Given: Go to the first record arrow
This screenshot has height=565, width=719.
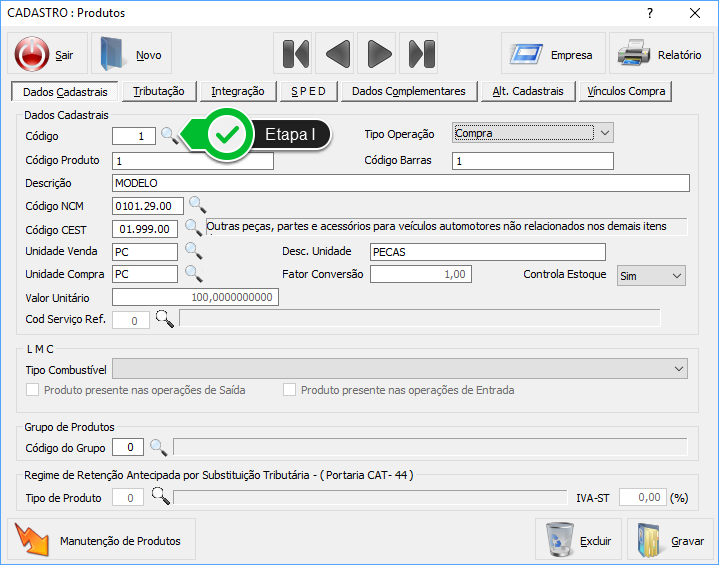Looking at the screenshot, I should pos(294,54).
